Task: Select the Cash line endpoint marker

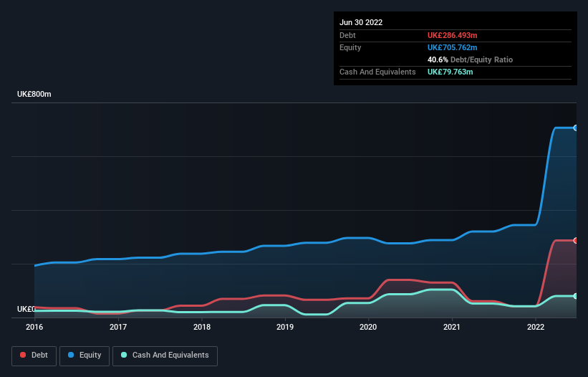Action: (x=576, y=296)
